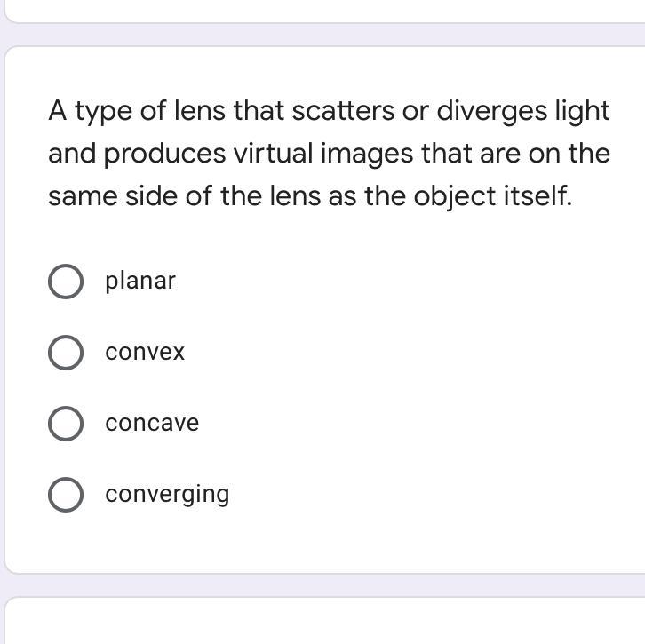Choose the convex radio circle
645x644 pixels.
[66, 353]
